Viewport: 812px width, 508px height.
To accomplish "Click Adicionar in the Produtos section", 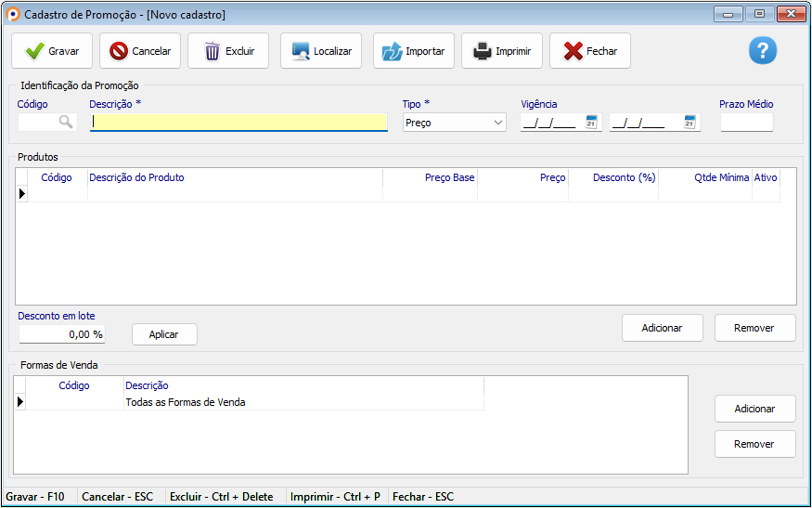I will pyautogui.click(x=662, y=328).
